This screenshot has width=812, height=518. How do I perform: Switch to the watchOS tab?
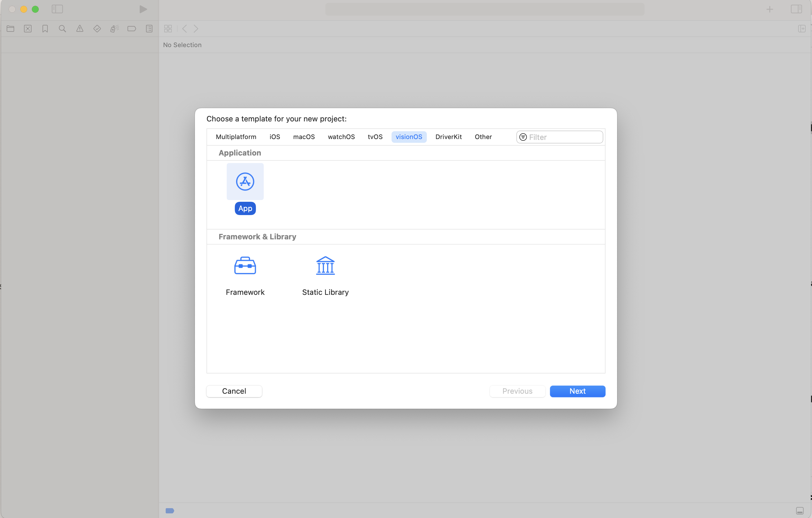tap(341, 137)
